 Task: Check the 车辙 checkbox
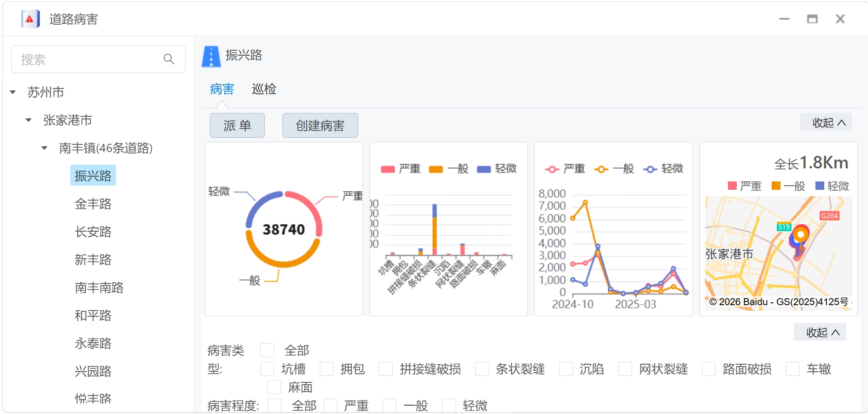(793, 369)
